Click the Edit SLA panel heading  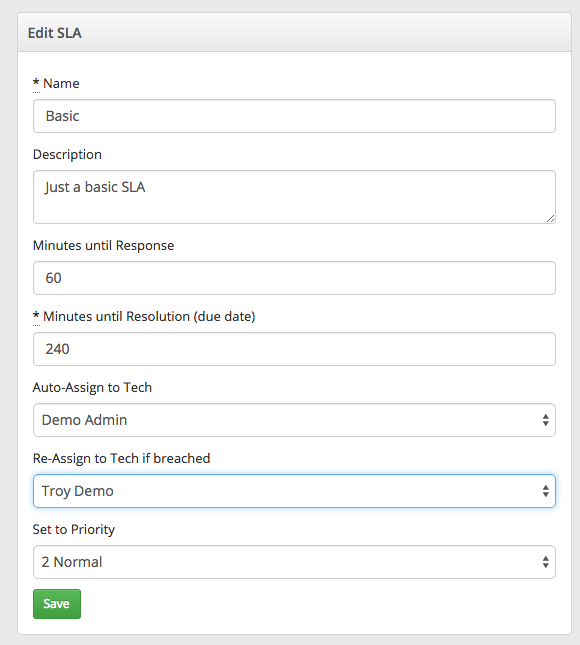[55, 33]
